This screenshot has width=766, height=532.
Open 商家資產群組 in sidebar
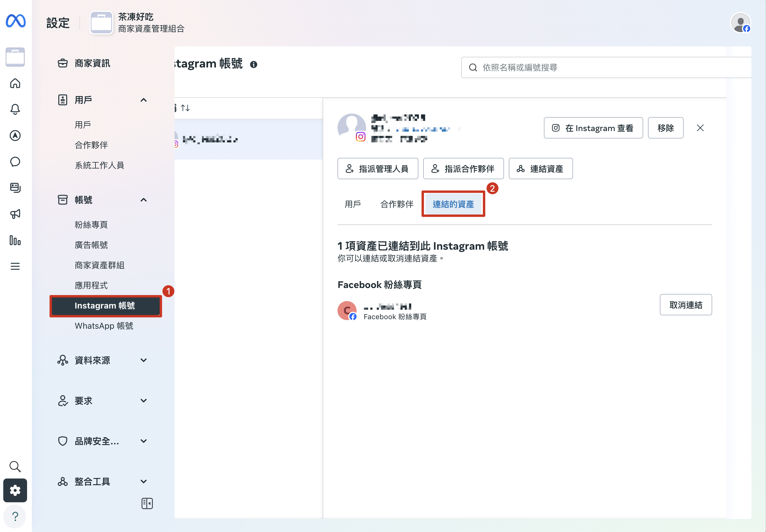coord(99,265)
